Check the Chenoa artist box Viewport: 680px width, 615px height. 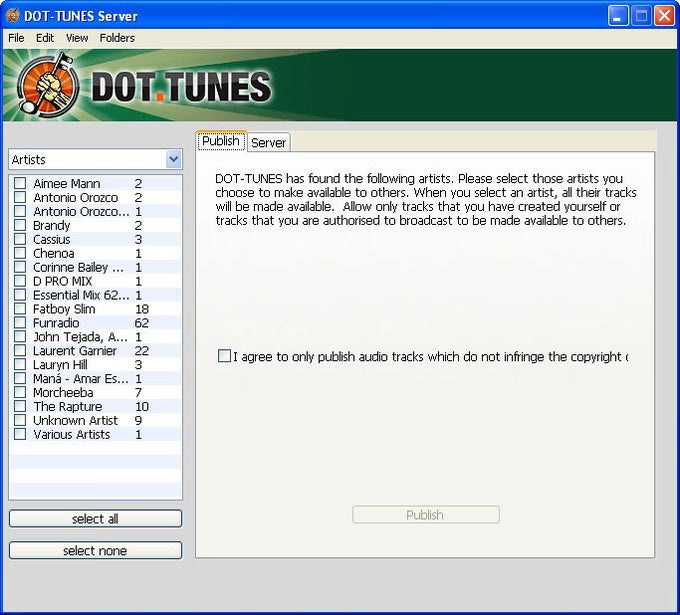coord(20,252)
